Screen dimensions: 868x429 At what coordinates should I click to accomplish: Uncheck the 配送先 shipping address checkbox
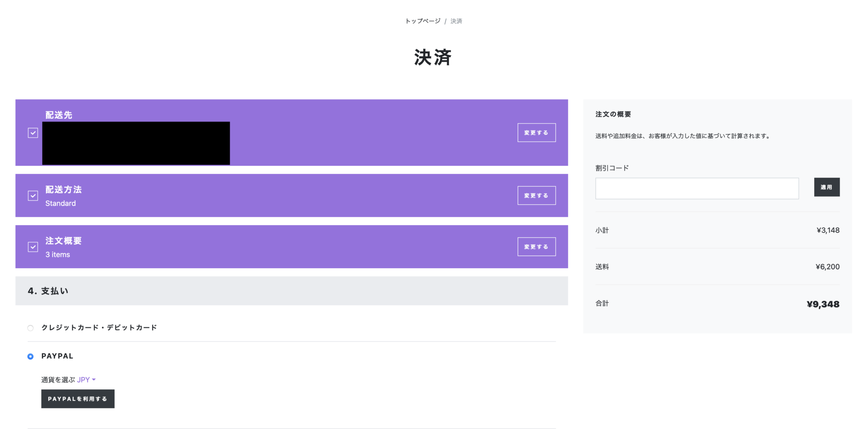pyautogui.click(x=33, y=133)
